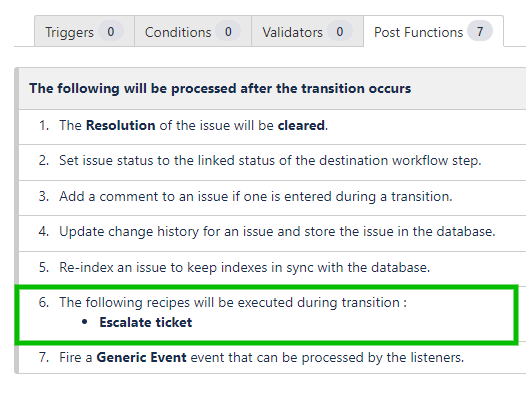Image resolution: width=526 pixels, height=395 pixels.
Task: Select the Update change history post function
Action: pos(272,233)
